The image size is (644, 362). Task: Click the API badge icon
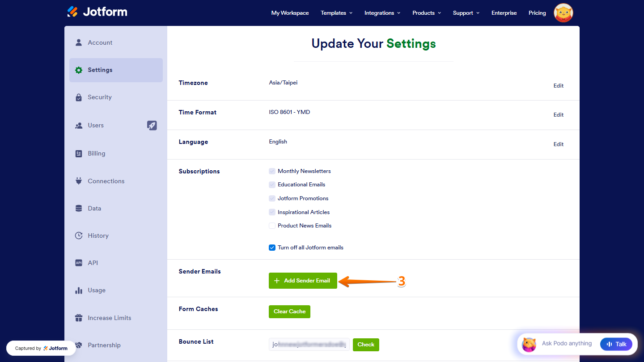tap(79, 263)
